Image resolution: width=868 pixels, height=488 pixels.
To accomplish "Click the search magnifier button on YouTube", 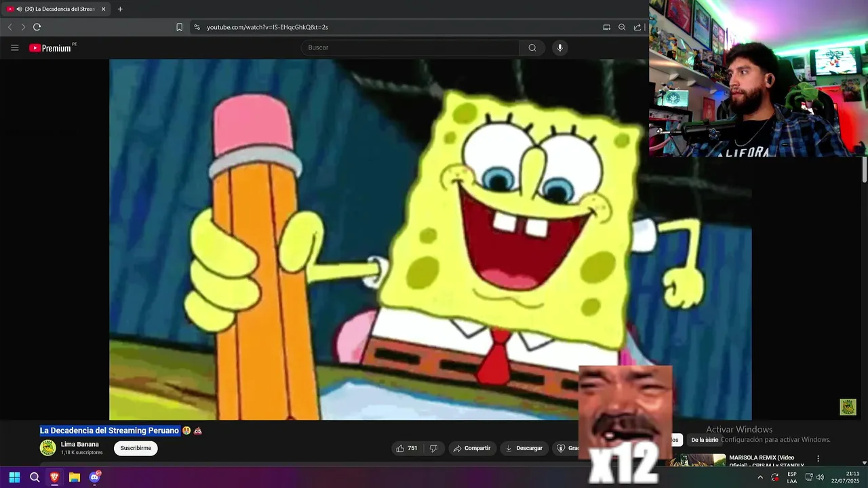I will coord(532,47).
